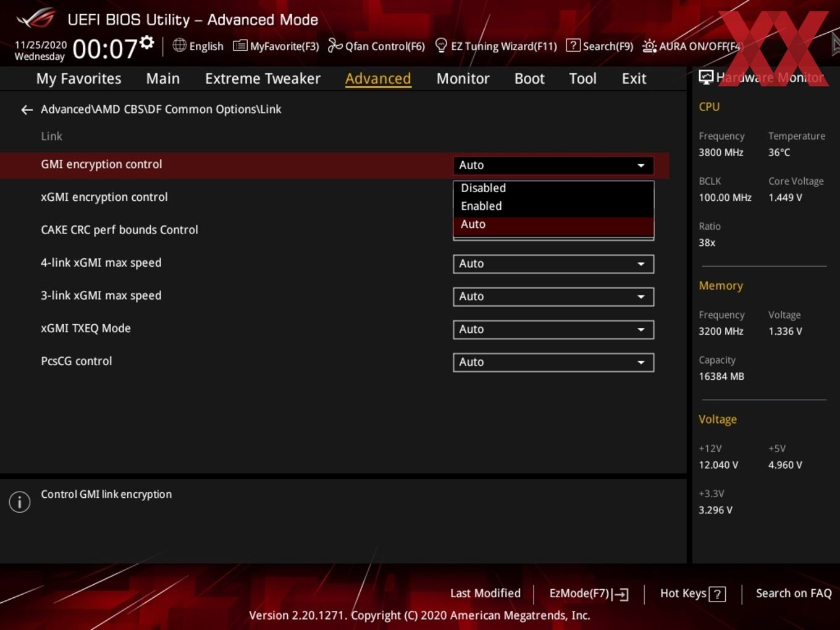840x630 pixels.
Task: Select the xGMI encryption control row
Action: 104,197
